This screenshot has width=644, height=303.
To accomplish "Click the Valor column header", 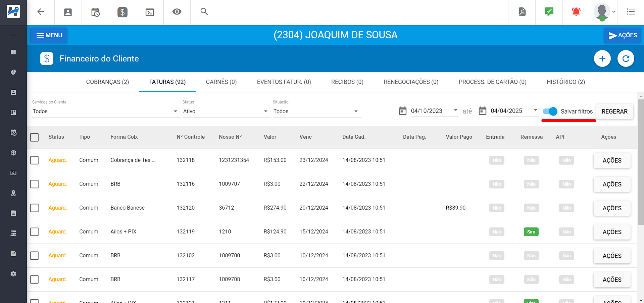I will pos(270,137).
